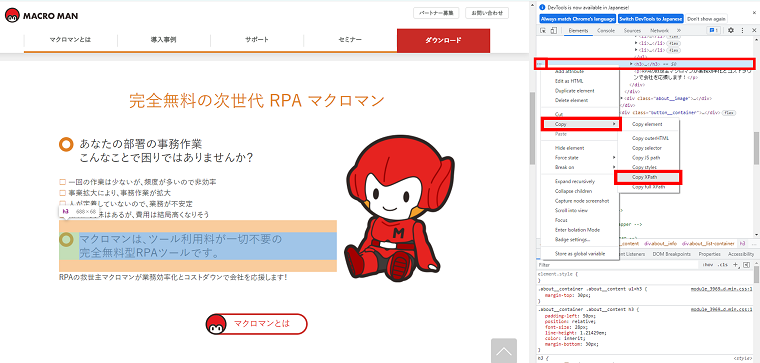Viewport: 760px width, 363px height.
Task: Select Copy XPath in submenu
Action: [x=649, y=177]
